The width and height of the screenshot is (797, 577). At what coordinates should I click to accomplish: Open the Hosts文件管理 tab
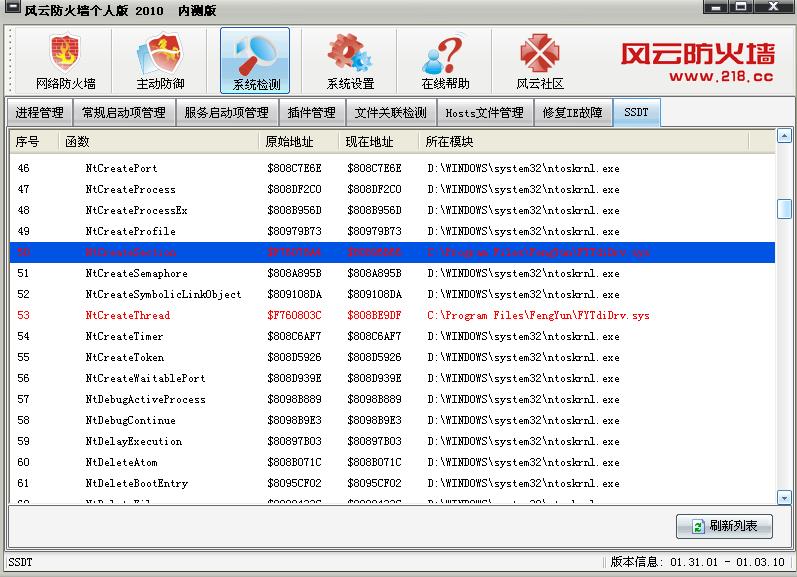point(484,112)
